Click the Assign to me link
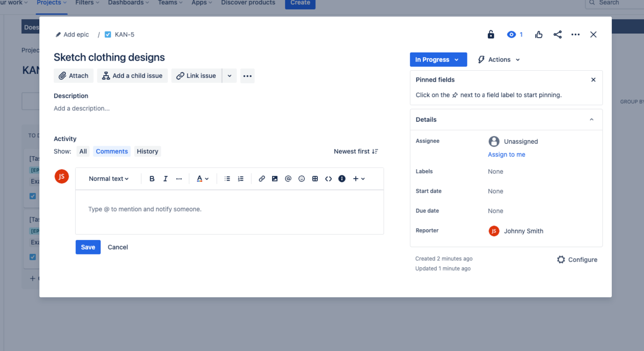The width and height of the screenshot is (644, 351). click(x=506, y=155)
